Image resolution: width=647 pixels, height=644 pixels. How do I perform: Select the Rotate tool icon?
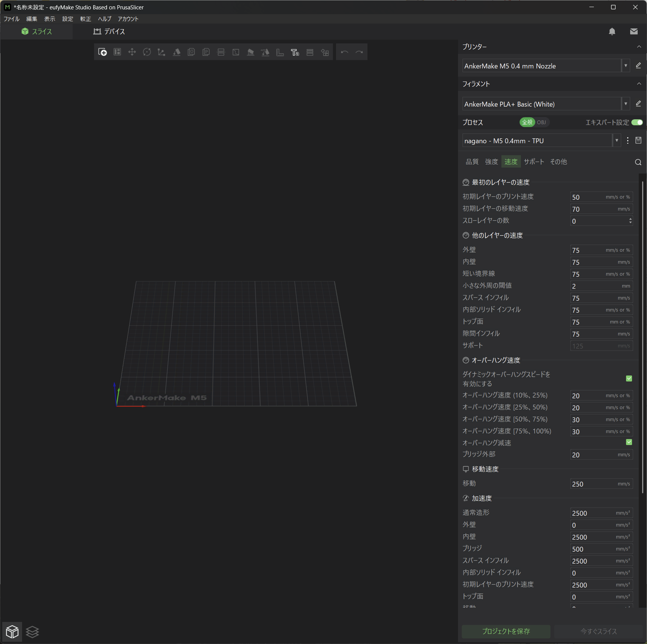pos(147,52)
